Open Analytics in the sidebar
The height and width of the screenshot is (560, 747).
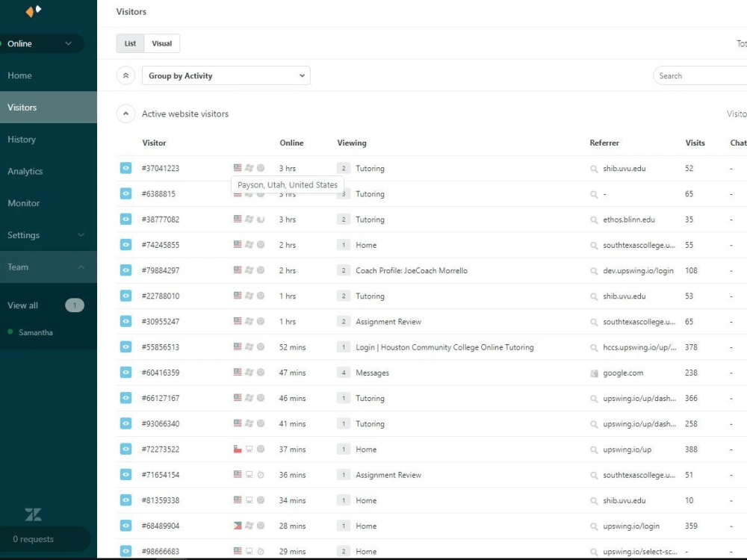[48, 171]
